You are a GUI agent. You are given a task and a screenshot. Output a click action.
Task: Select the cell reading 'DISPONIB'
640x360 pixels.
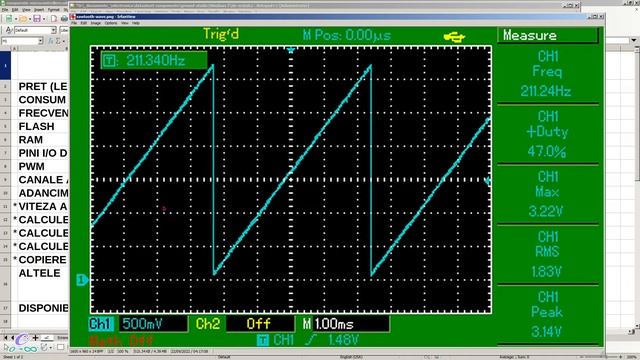pos(43,308)
